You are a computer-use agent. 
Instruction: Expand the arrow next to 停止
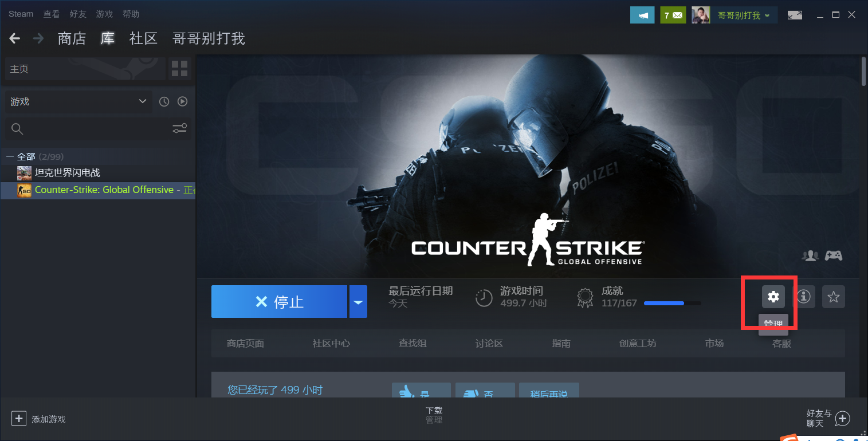coord(358,301)
